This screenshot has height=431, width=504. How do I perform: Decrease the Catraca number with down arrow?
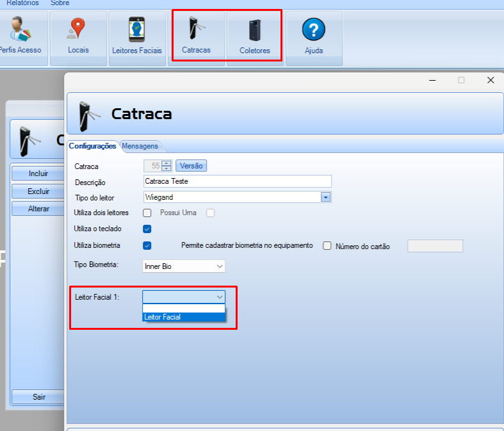click(x=166, y=168)
